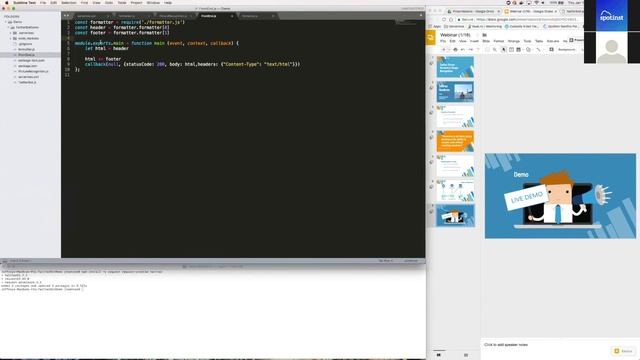Collapse the TwitterBotDemo folder

click(x=9, y=27)
